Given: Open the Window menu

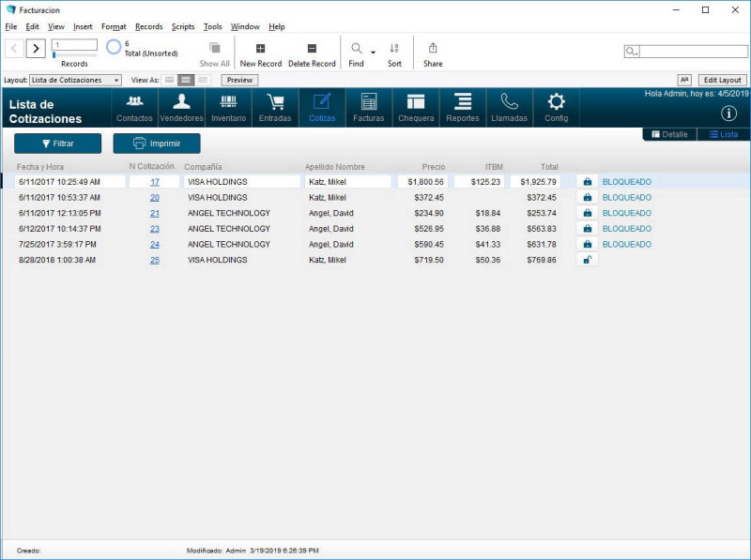Looking at the screenshot, I should (245, 27).
